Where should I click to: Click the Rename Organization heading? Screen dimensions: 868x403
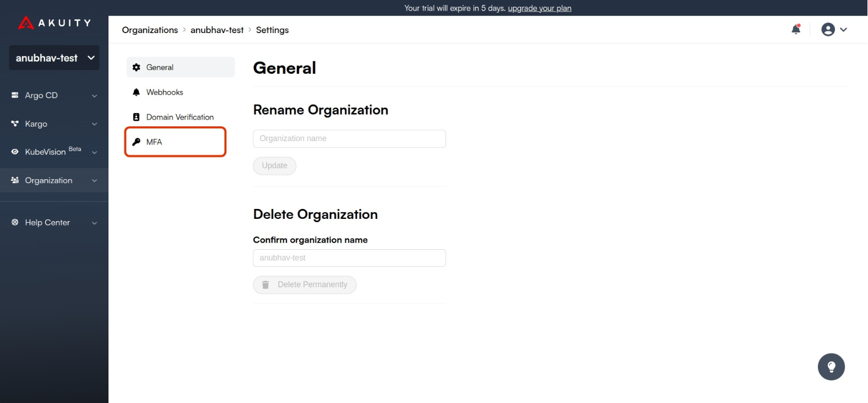(321, 110)
